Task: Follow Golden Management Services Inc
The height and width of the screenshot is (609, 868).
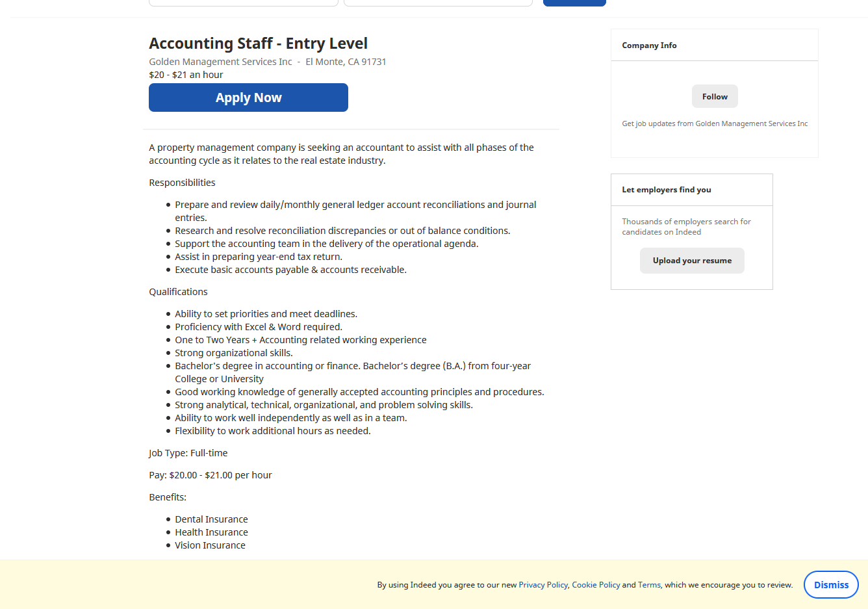Action: tap(715, 96)
